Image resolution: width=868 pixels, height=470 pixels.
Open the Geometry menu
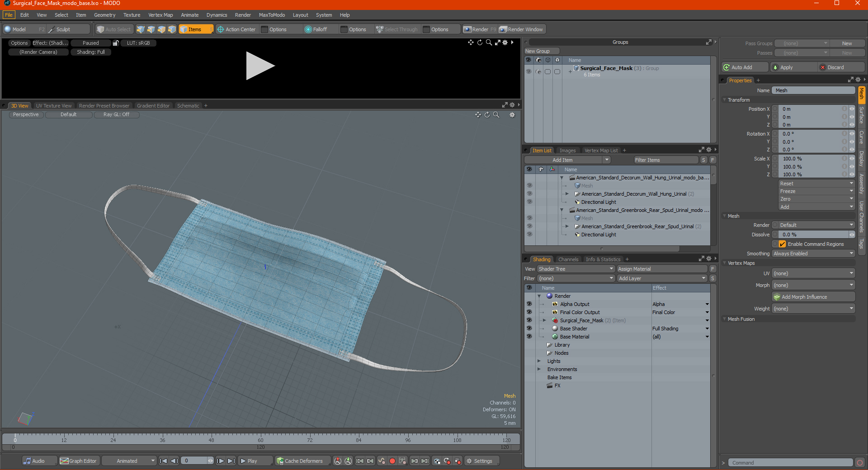104,15
